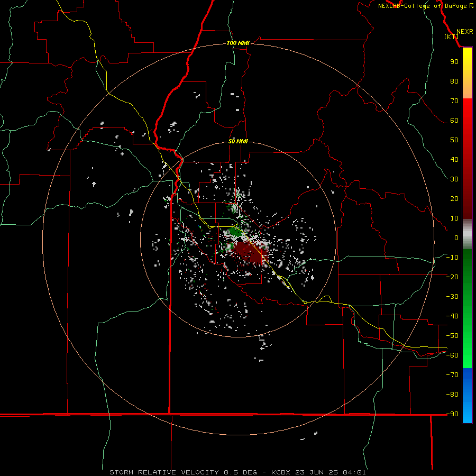Click the 10 value on velocity scale
476x476 pixels.
(x=454, y=218)
